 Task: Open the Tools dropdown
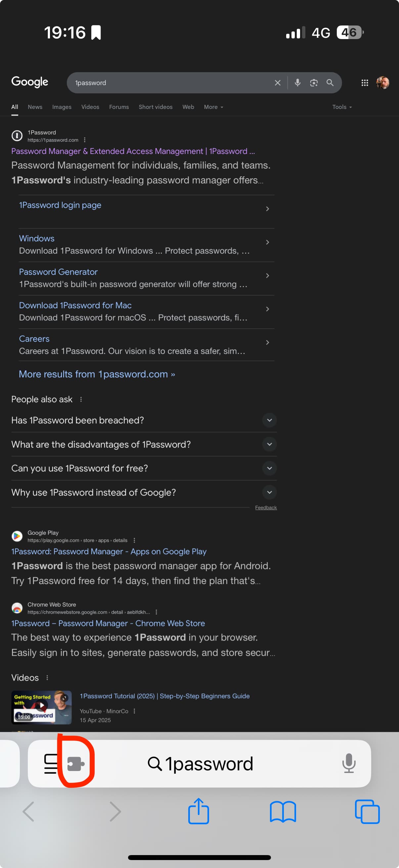coord(342,107)
